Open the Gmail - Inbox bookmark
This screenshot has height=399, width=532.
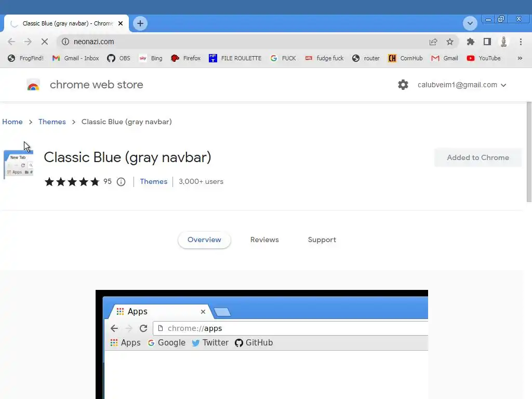[x=75, y=58]
